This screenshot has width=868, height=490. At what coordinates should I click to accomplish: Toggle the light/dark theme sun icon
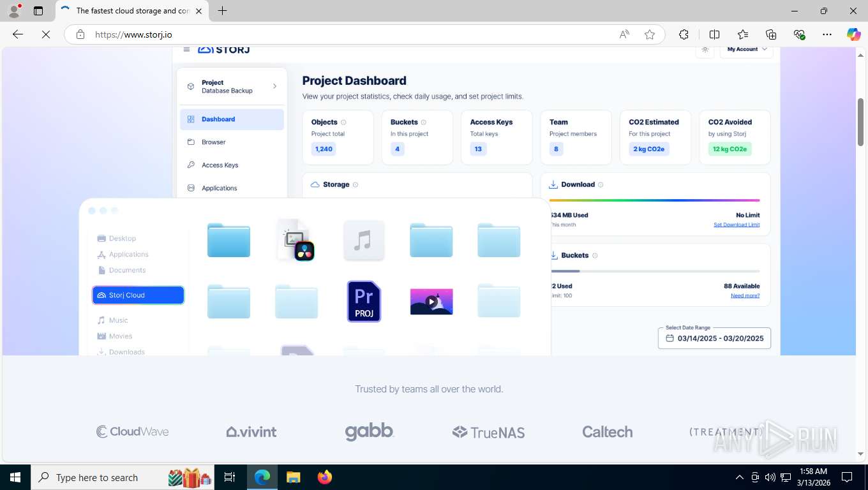coord(705,50)
